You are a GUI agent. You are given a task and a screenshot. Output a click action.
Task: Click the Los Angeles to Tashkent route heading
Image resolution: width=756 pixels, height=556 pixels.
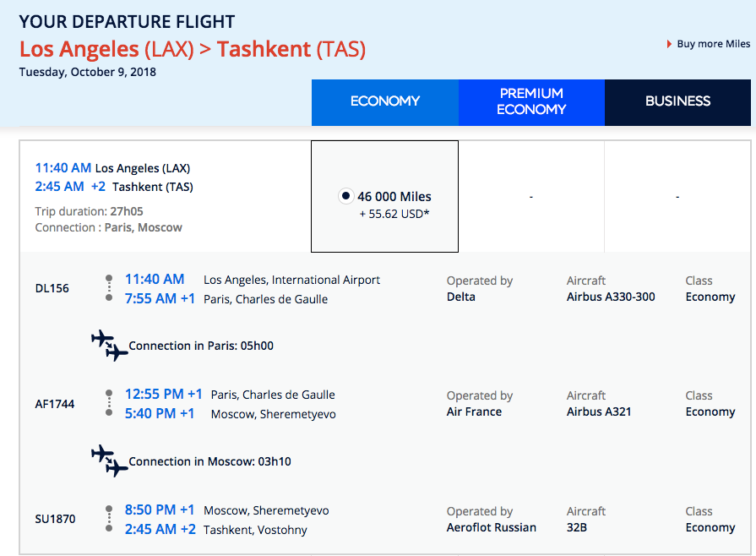193,49
